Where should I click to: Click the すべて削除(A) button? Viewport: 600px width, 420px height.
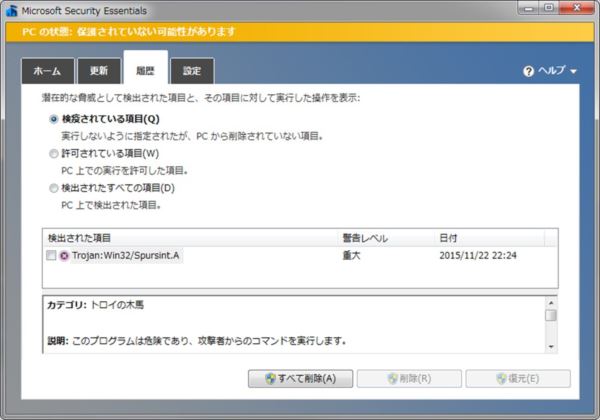300,379
